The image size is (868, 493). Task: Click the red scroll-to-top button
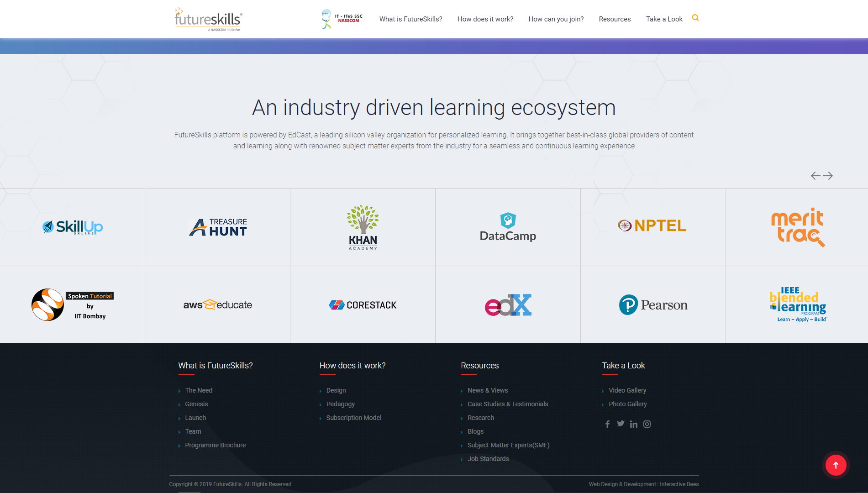pos(836,465)
